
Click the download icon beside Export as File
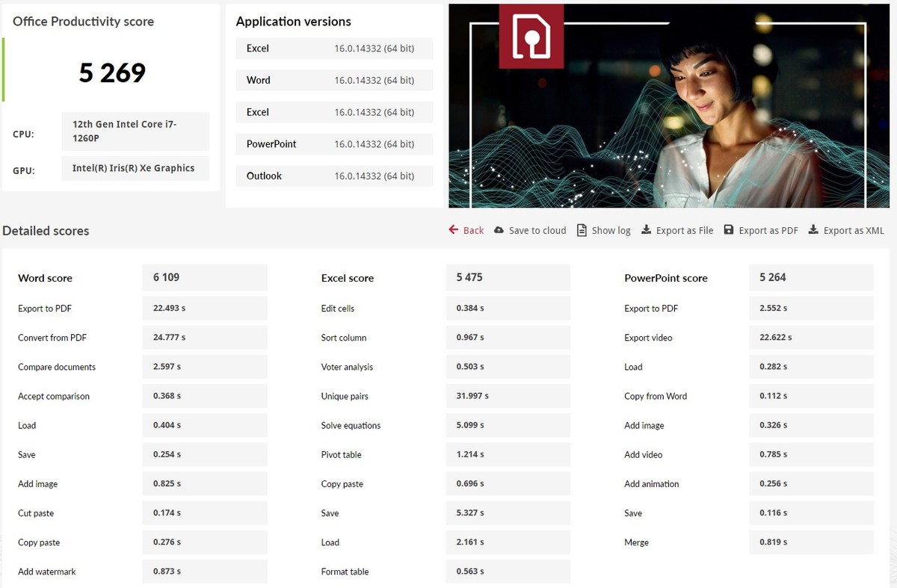coord(647,230)
